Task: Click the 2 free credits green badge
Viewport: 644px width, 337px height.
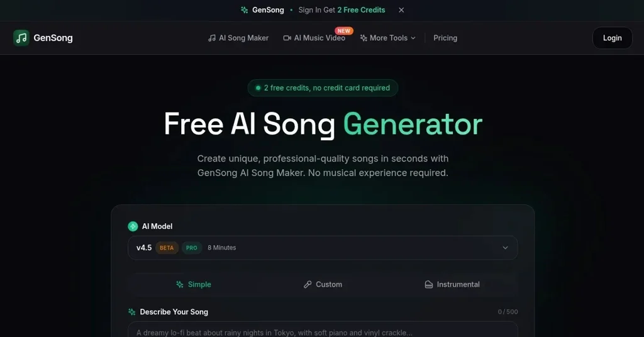Action: click(x=323, y=88)
